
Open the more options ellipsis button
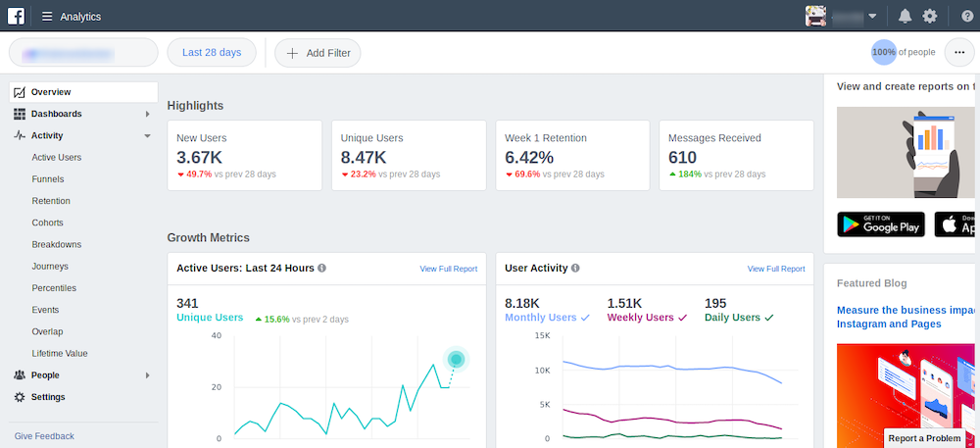pos(959,53)
